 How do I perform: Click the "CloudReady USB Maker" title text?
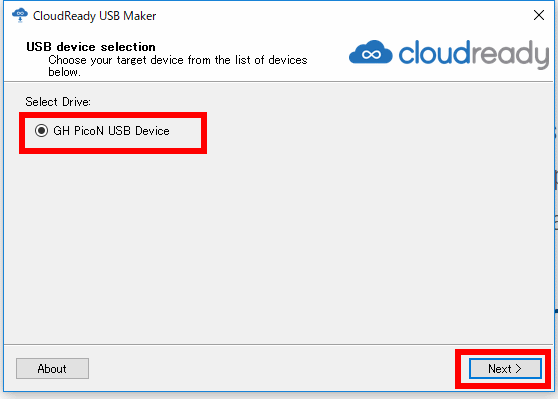(94, 16)
